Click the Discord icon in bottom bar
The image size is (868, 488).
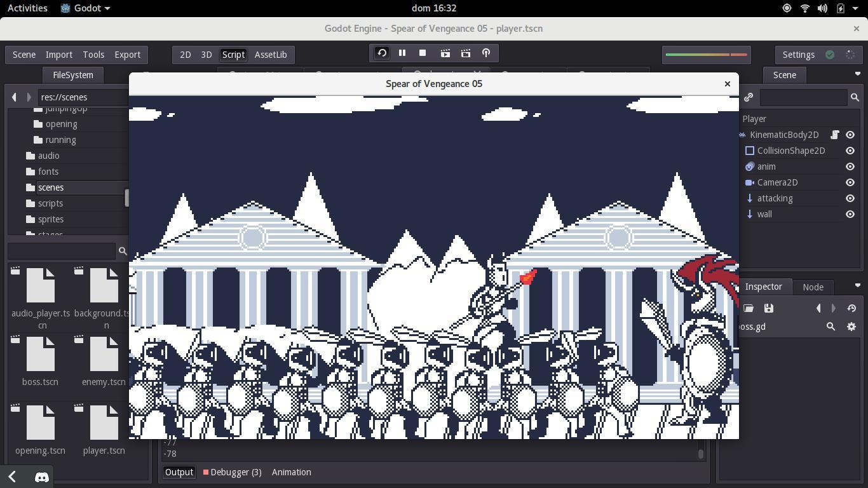(42, 477)
